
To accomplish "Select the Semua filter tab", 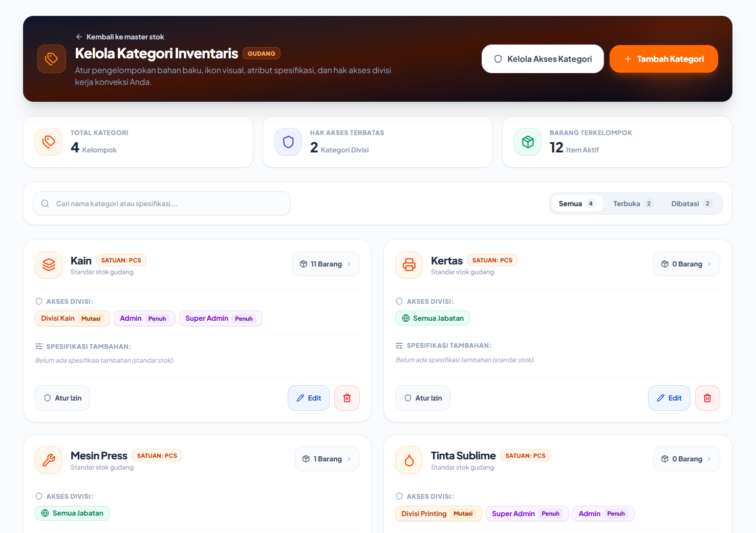I will pyautogui.click(x=577, y=204).
